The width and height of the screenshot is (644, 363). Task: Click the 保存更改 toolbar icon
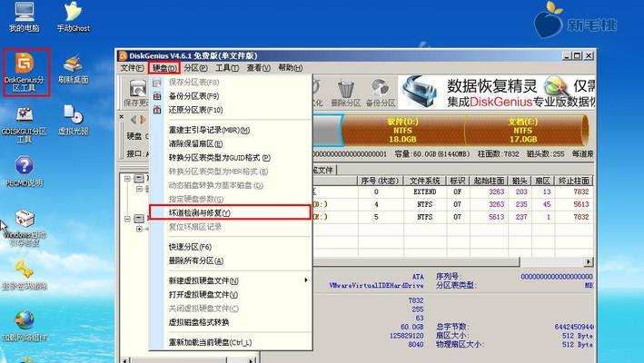[x=137, y=93]
